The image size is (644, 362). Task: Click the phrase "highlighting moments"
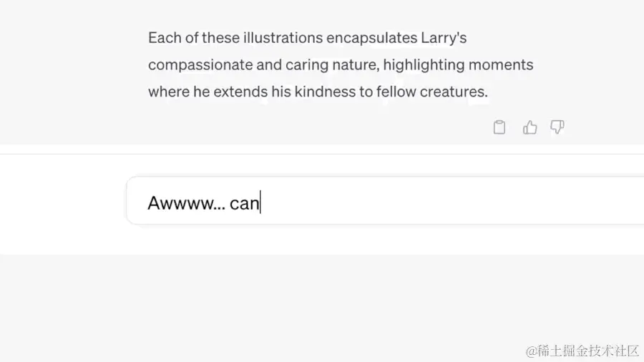pyautogui.click(x=458, y=65)
